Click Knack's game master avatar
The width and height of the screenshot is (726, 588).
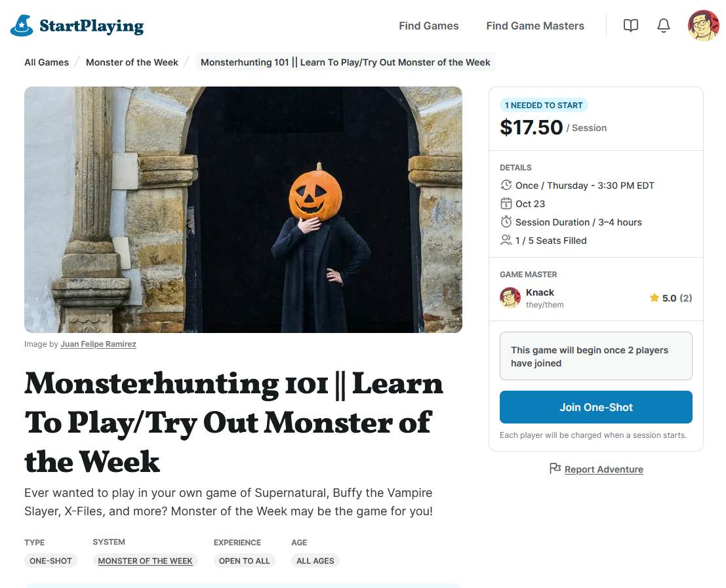(x=510, y=298)
